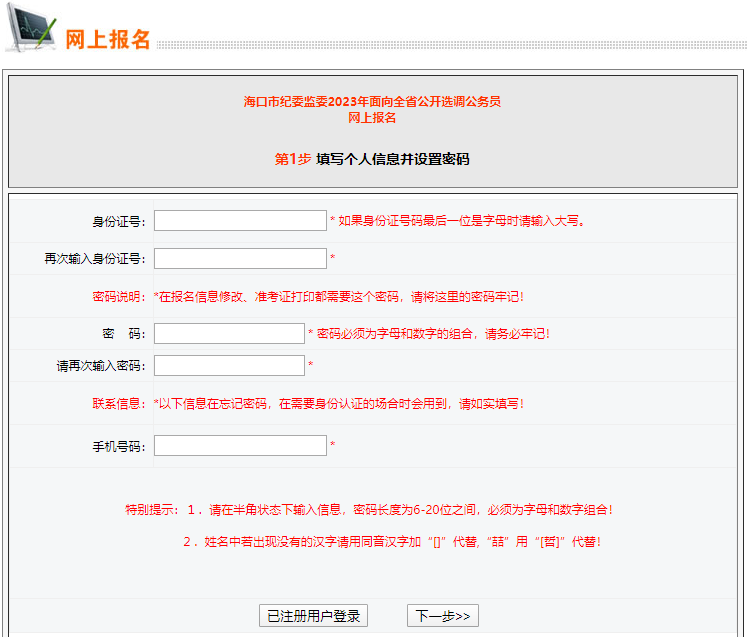Image resolution: width=747 pixels, height=637 pixels.
Task: Click the 第1步 step heading
Action: pos(372,159)
